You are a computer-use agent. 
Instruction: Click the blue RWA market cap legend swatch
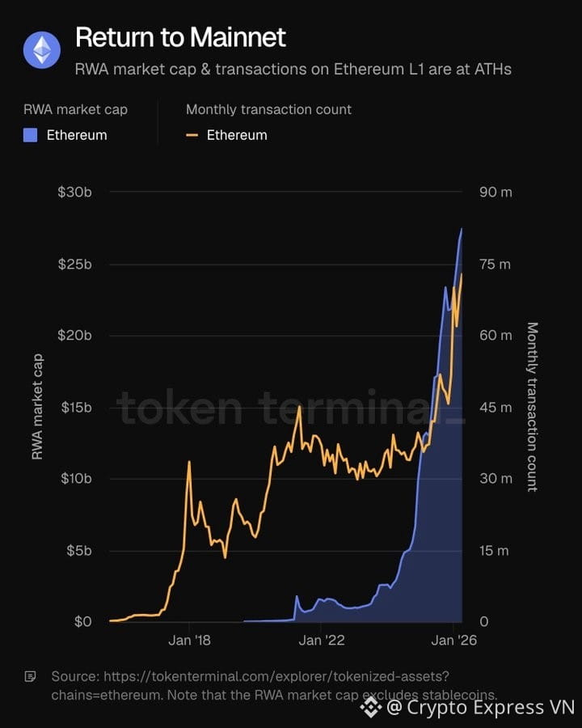pyautogui.click(x=30, y=136)
